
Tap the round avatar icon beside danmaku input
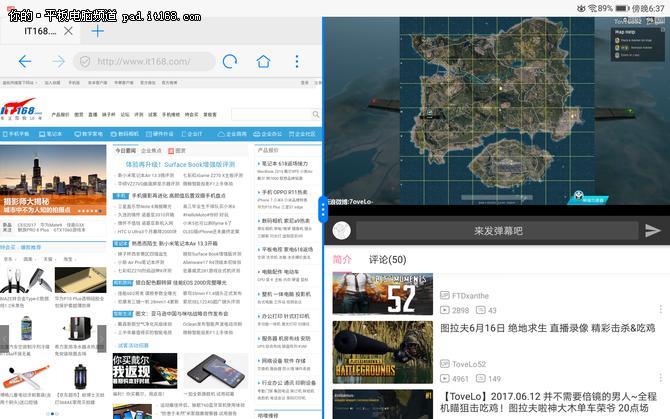(341, 231)
